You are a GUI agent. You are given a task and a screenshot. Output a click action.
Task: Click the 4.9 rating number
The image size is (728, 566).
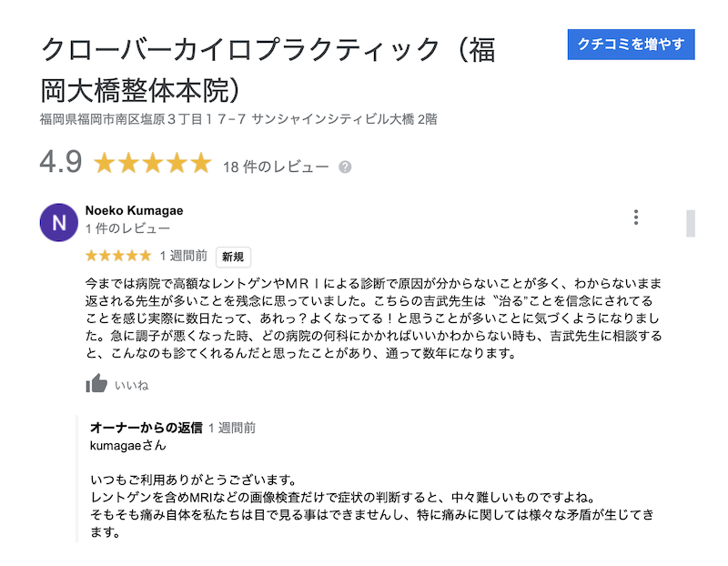pyautogui.click(x=61, y=163)
